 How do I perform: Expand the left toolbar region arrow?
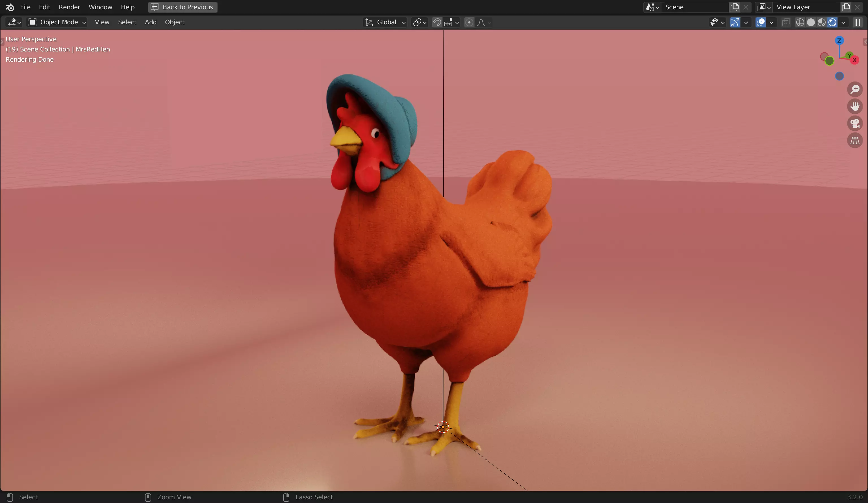[x=2, y=42]
